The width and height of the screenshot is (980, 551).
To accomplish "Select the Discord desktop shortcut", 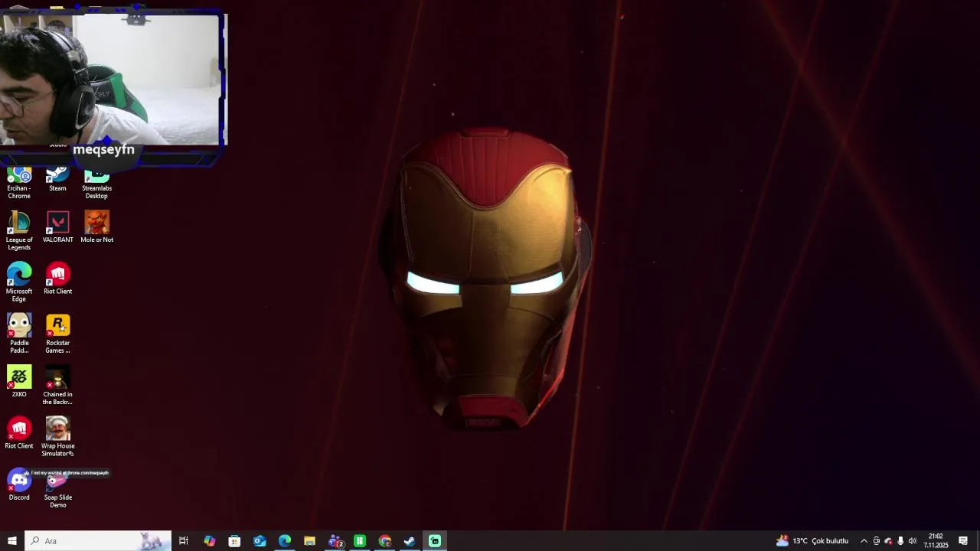I will pyautogui.click(x=19, y=485).
